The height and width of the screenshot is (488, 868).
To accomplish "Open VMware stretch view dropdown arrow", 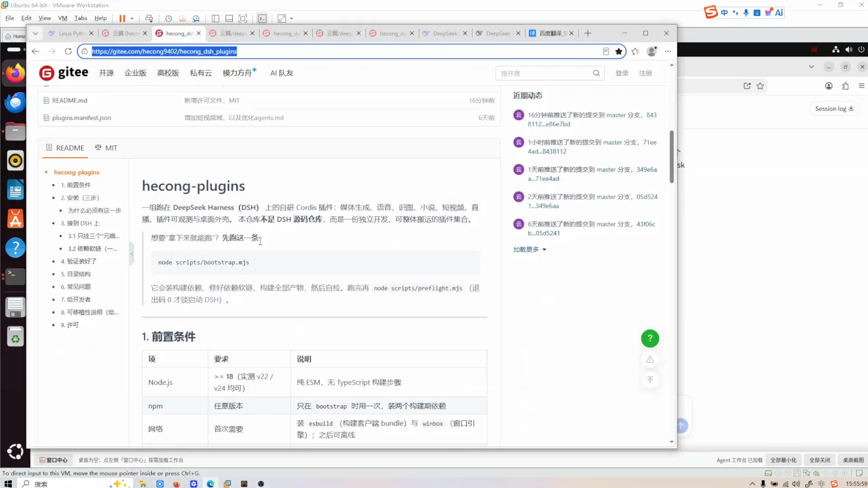I will click(x=291, y=18).
